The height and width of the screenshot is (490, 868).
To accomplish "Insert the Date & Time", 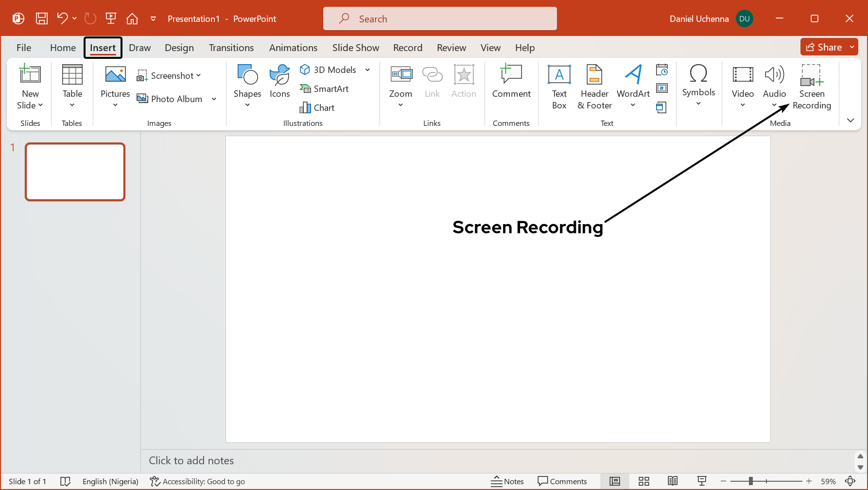I will pos(661,70).
